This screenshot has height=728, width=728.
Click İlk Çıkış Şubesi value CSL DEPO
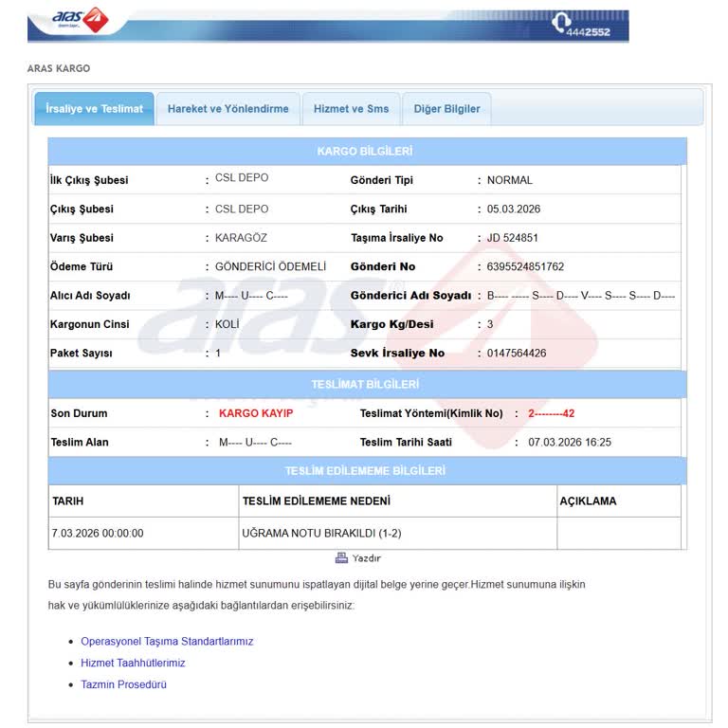pyautogui.click(x=242, y=178)
